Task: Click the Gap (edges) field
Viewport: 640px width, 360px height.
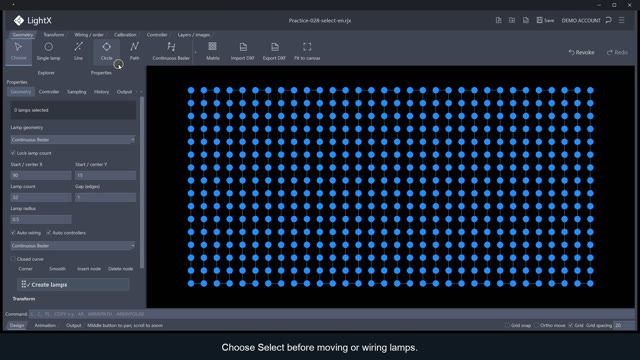Action: point(106,197)
